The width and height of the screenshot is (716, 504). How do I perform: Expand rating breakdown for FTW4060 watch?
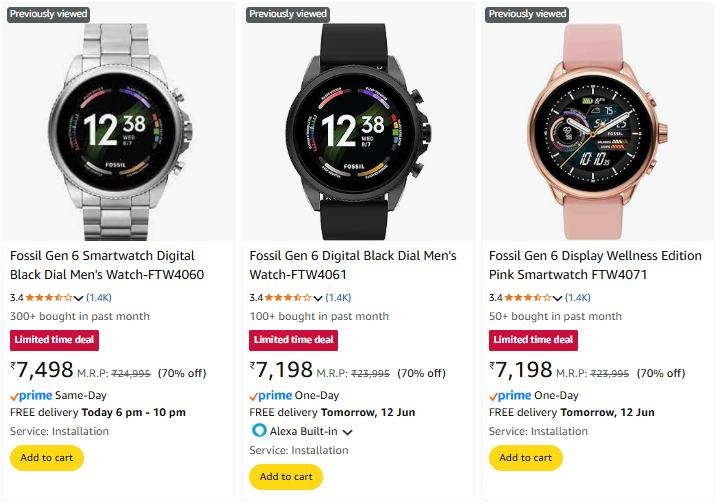coord(79,298)
